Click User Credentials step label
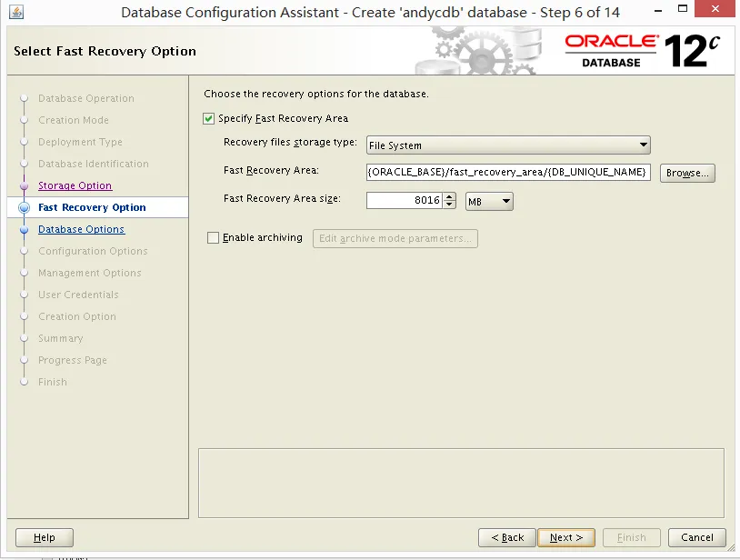 point(78,295)
